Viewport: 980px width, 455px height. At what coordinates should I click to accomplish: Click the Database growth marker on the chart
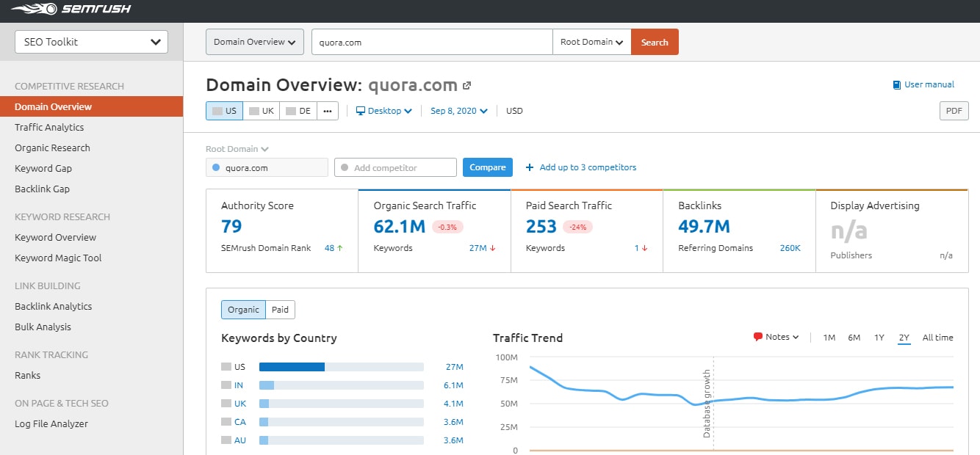tap(707, 404)
